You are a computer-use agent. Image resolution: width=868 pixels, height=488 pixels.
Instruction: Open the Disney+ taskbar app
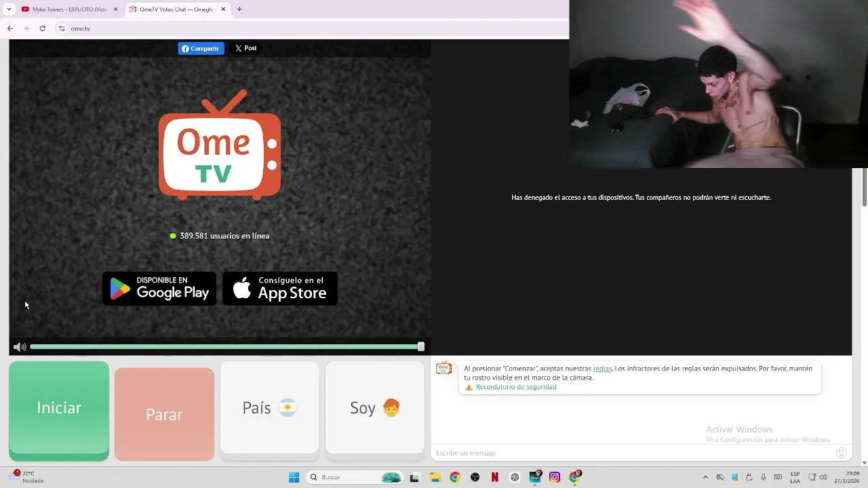(x=535, y=477)
